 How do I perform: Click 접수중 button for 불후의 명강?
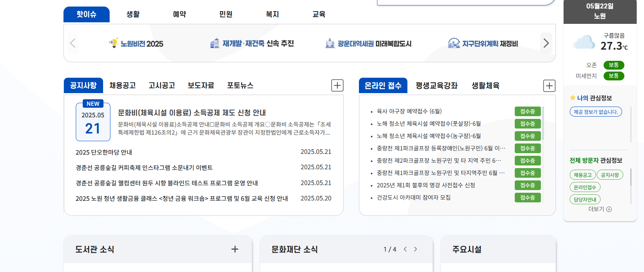pos(528,185)
